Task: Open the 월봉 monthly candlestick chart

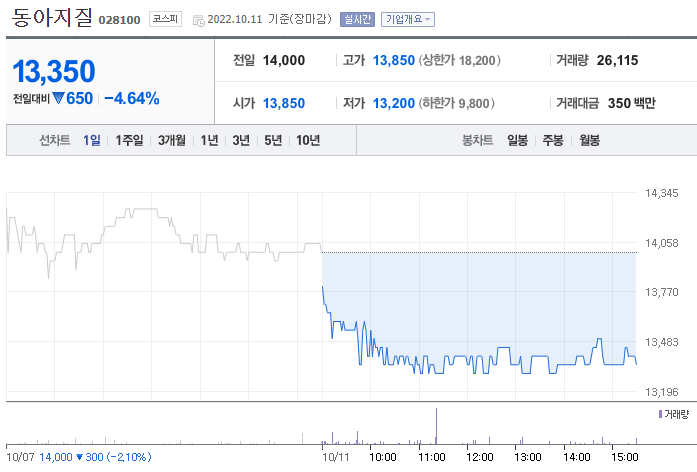Action: pos(589,140)
